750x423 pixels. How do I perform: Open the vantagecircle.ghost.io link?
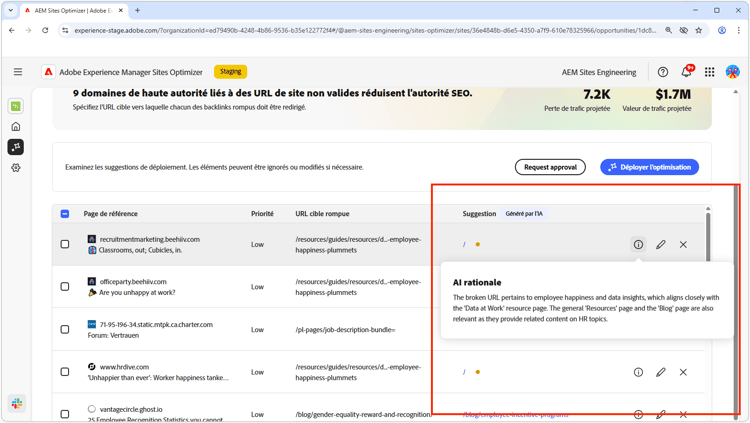click(131, 410)
